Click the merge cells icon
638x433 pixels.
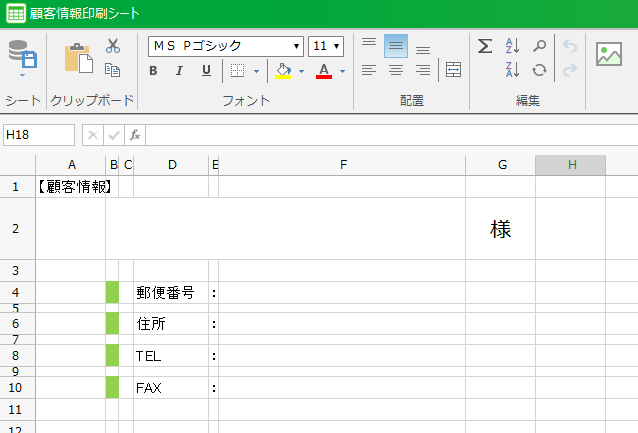point(453,69)
